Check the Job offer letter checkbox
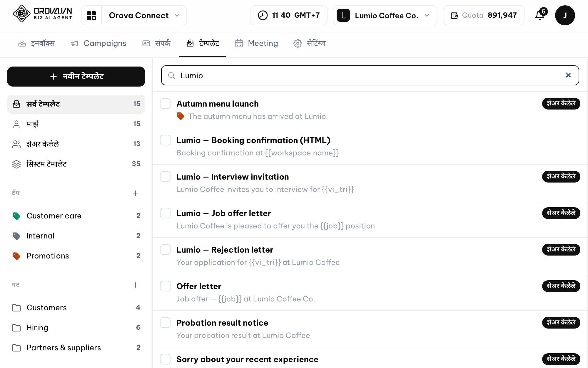This screenshot has height=368, width=588. 165,213
